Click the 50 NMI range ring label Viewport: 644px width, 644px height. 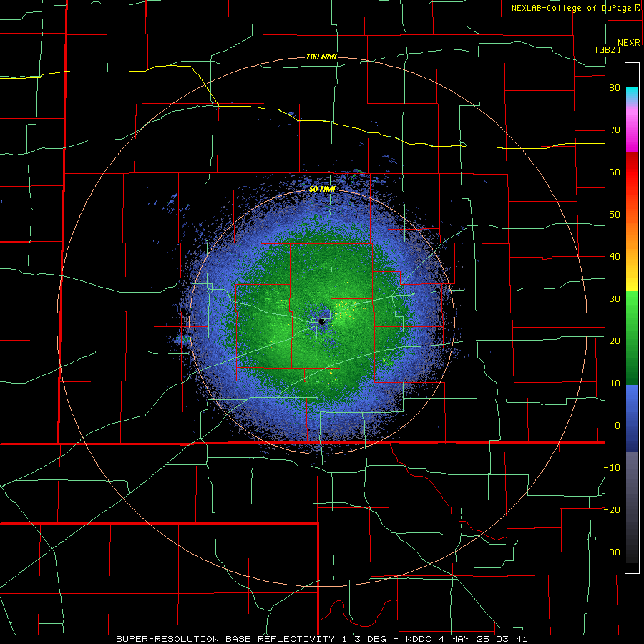coord(322,189)
